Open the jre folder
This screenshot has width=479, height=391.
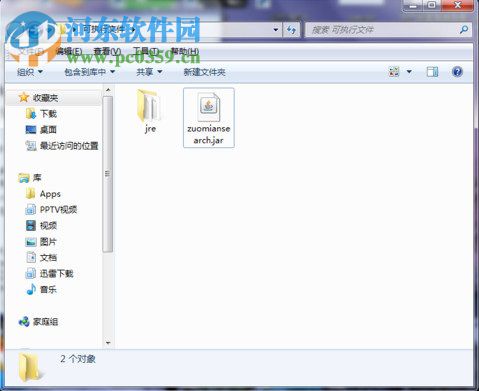(149, 111)
